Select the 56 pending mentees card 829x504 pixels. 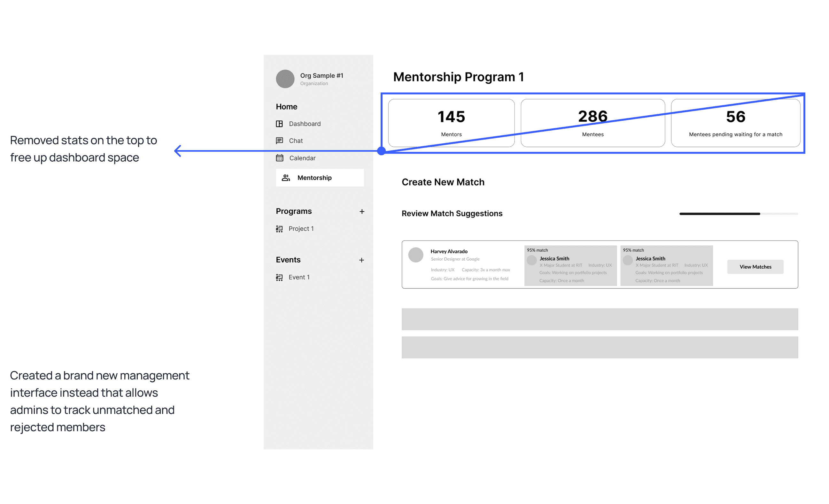(735, 123)
